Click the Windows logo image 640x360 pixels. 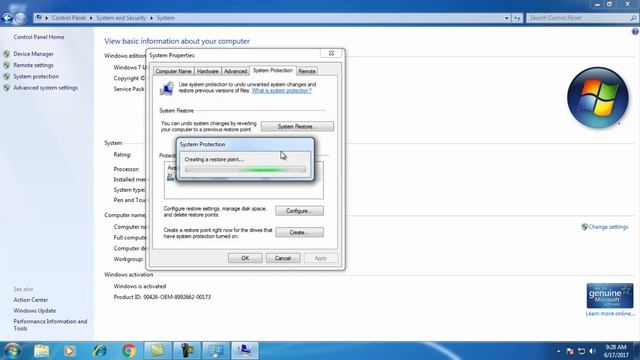click(x=598, y=98)
